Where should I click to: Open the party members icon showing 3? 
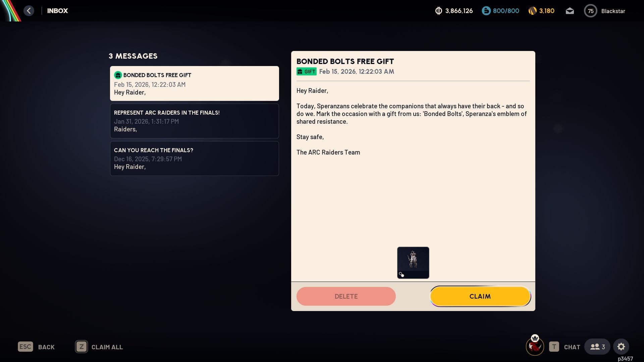click(597, 347)
